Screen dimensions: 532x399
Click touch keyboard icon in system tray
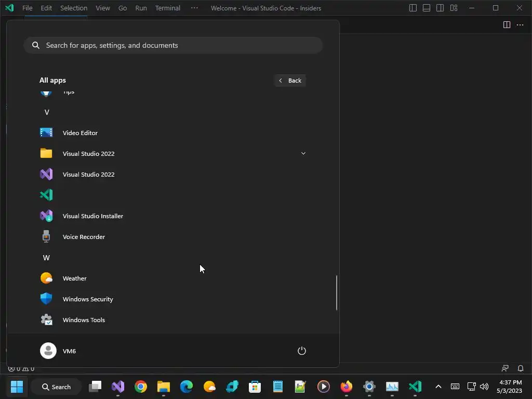[x=455, y=387]
